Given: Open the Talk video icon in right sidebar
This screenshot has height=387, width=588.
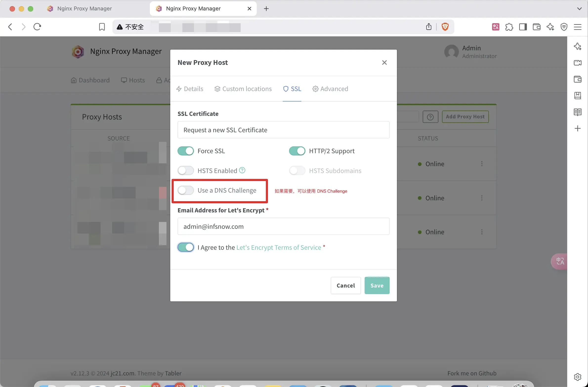Looking at the screenshot, I should tap(578, 63).
